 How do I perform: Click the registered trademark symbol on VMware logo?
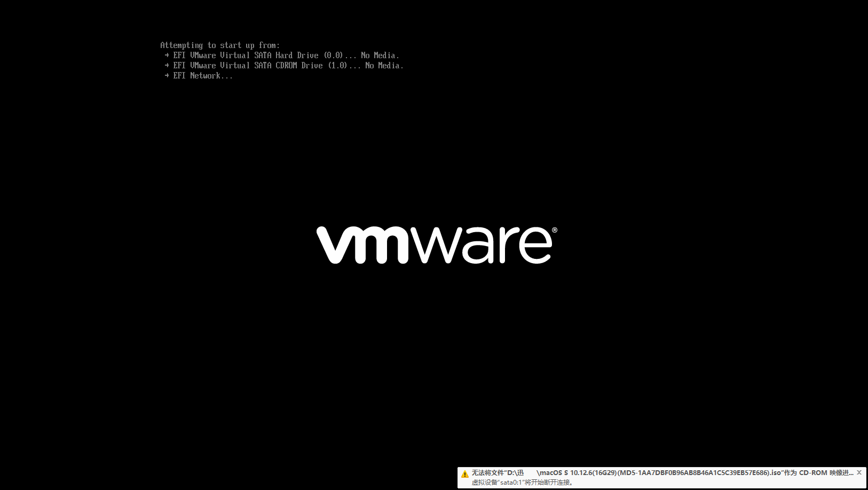556,229
